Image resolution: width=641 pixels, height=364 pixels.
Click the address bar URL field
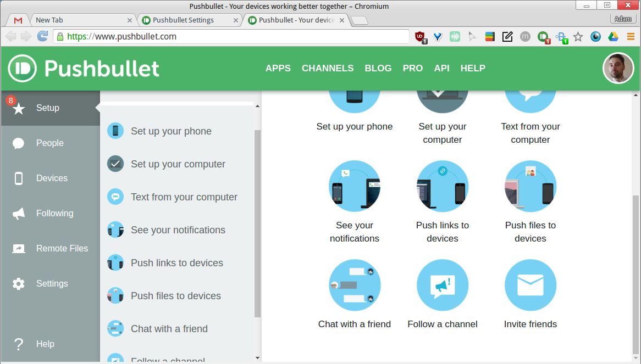231,36
